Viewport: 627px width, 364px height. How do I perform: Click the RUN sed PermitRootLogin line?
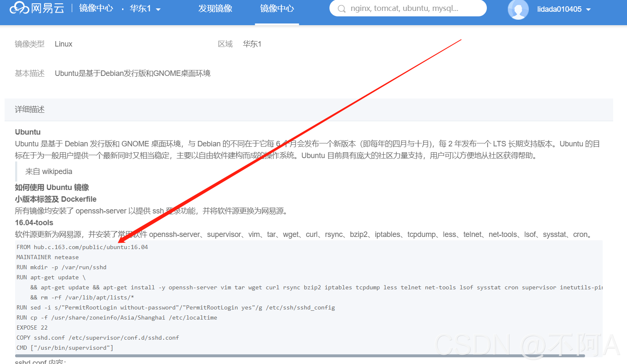click(x=176, y=307)
